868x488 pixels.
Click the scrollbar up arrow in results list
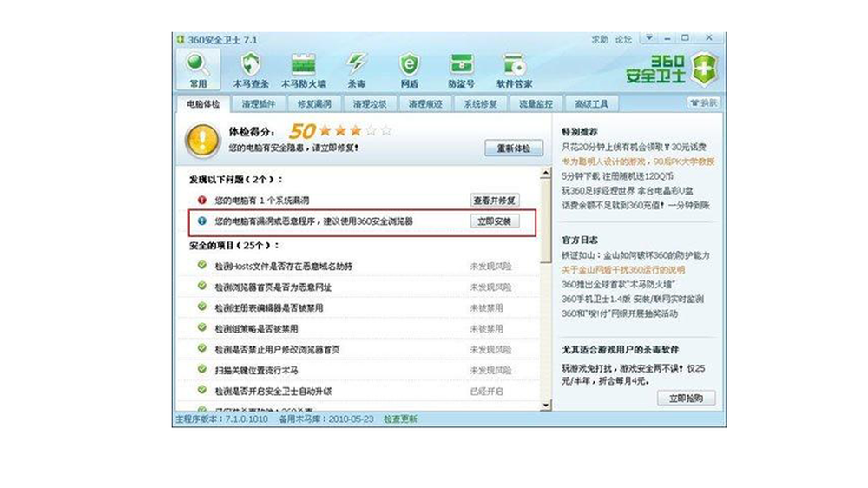pos(545,173)
